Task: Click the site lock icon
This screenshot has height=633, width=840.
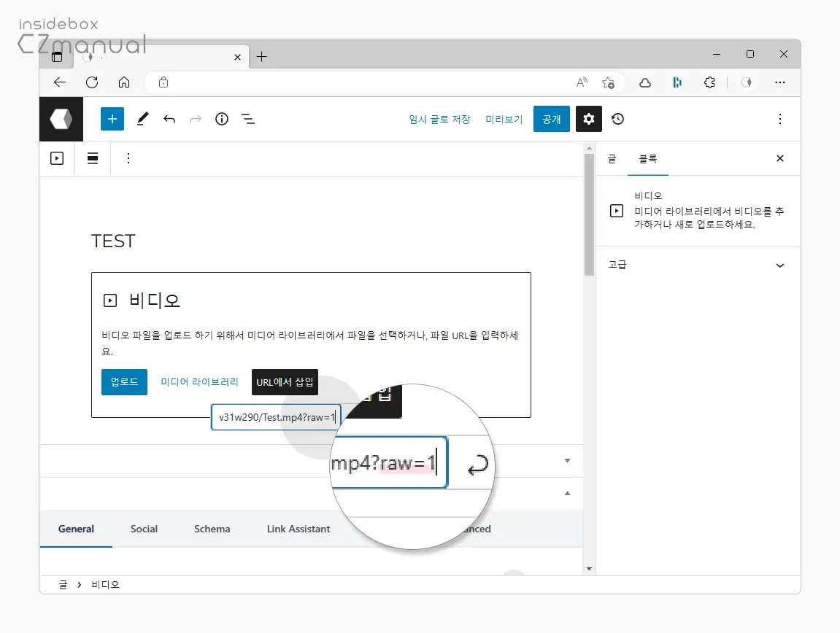Action: [163, 82]
